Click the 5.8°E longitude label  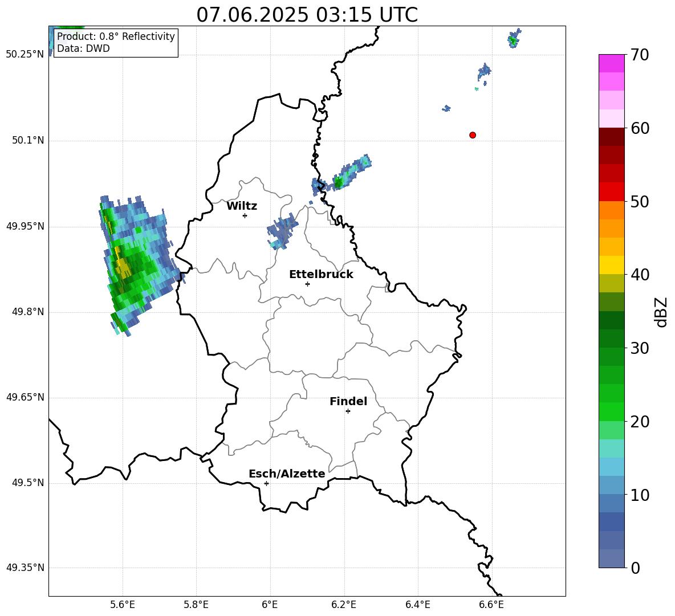[x=196, y=605]
